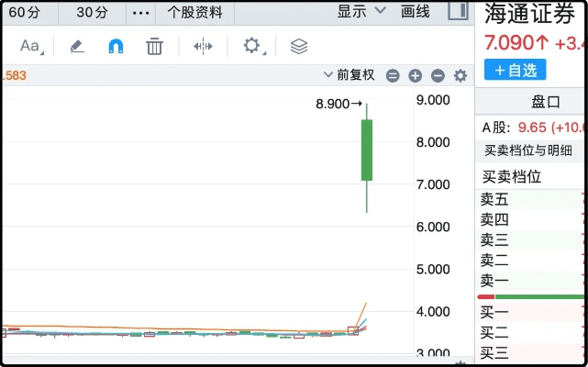Switch to 60分 period tab

(x=24, y=12)
